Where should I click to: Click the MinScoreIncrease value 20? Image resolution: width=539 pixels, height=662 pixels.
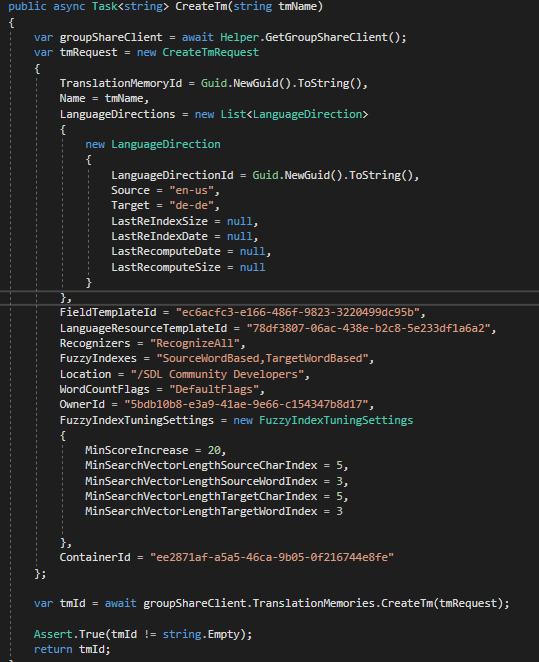(214, 450)
